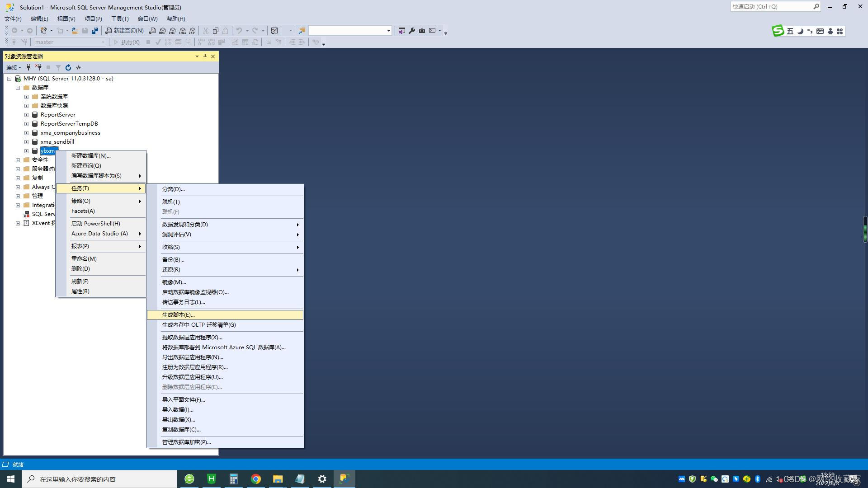The width and height of the screenshot is (868, 488).
Task: Open Activity Monitor from Object Explorer toolbar
Action: coord(78,67)
